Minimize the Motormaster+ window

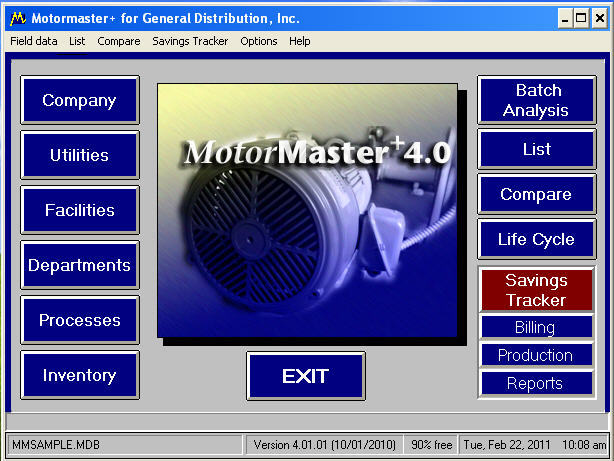[x=565, y=18]
